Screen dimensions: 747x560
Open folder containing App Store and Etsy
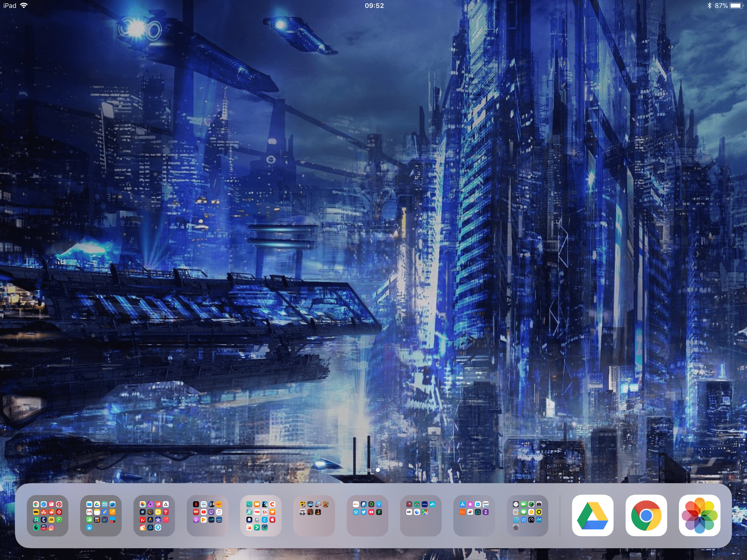point(474,515)
